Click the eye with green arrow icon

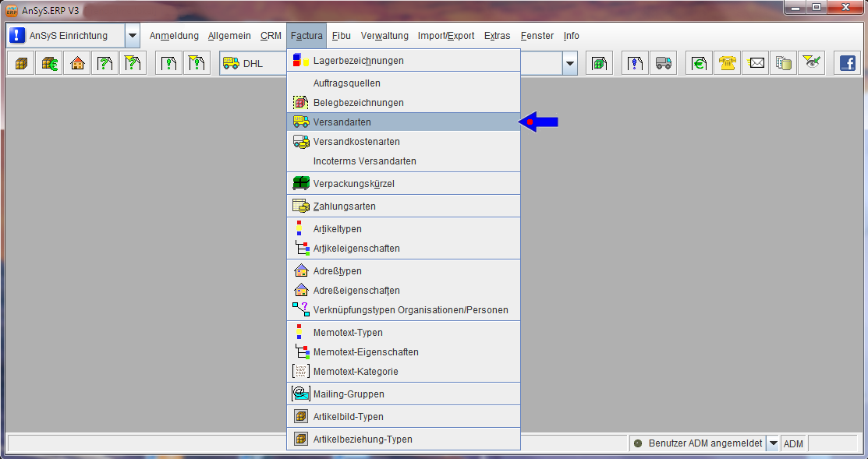coord(813,63)
